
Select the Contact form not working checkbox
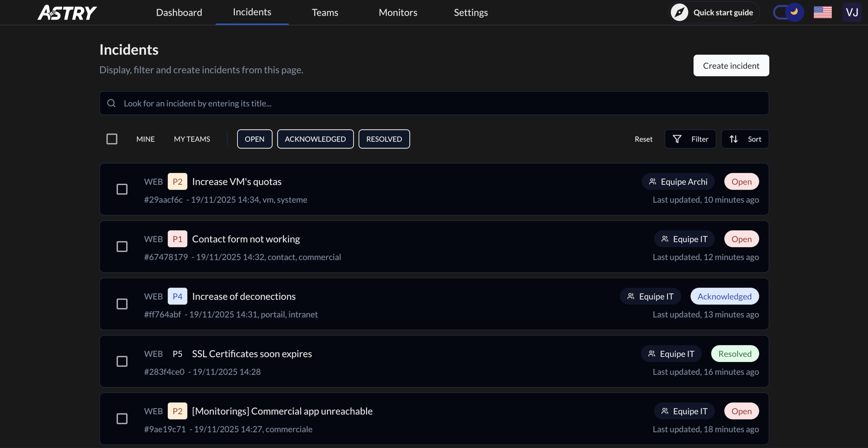click(x=122, y=246)
